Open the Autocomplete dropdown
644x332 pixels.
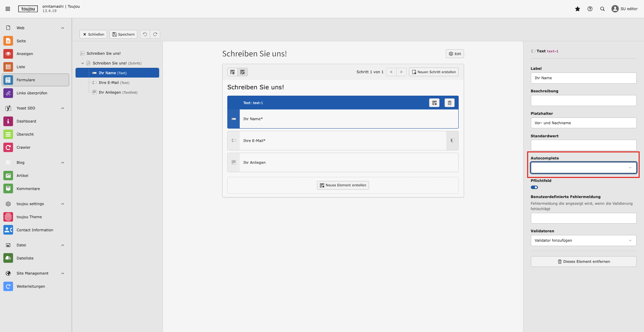point(583,168)
